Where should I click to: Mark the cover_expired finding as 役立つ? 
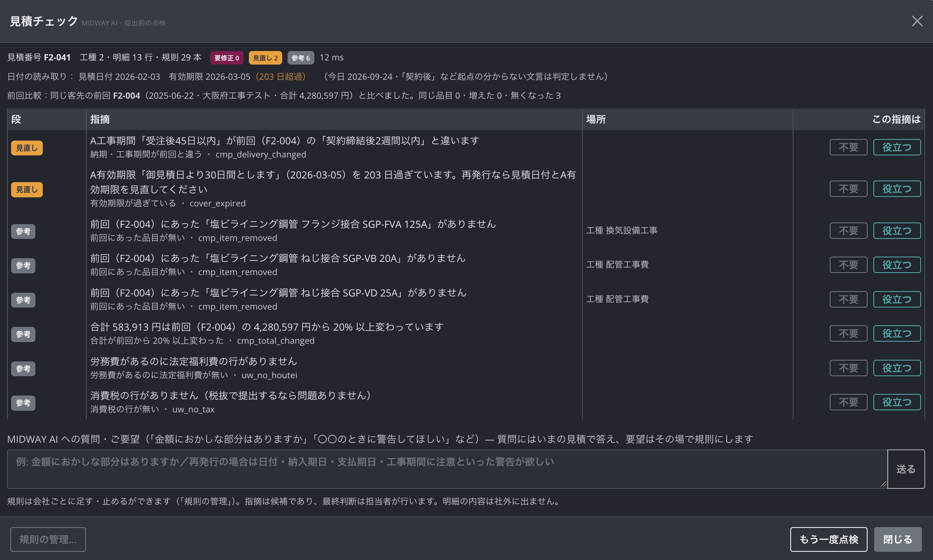click(x=897, y=189)
